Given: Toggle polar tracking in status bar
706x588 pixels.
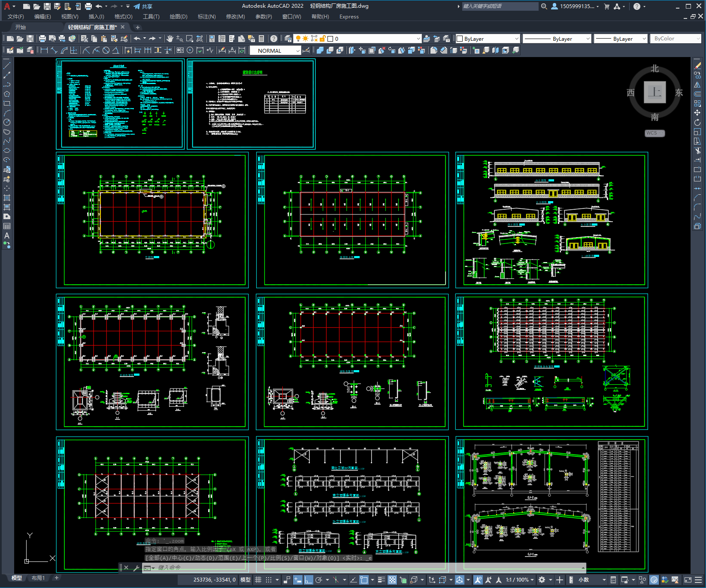Looking at the screenshot, I should tap(319, 580).
